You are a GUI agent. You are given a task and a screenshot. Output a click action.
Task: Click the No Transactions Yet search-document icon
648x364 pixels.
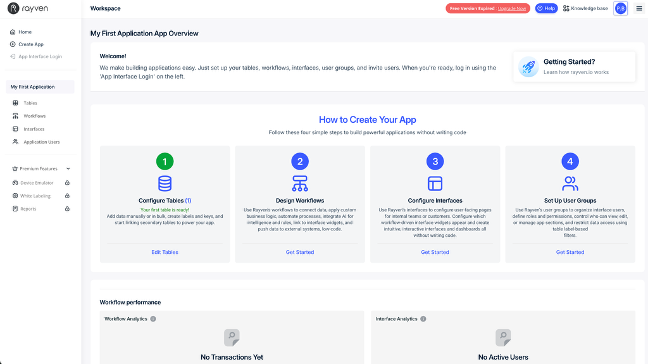(x=231, y=338)
